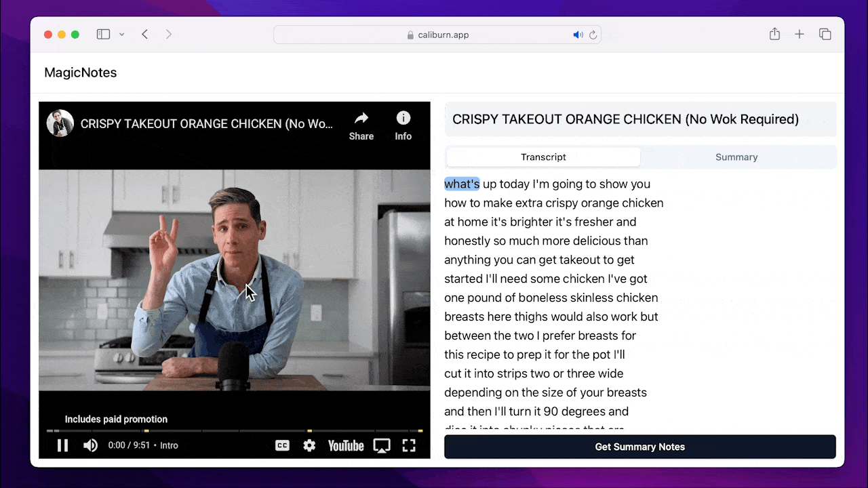This screenshot has width=868, height=488.
Task: Click "Includes paid promotion" notice
Action: [116, 419]
